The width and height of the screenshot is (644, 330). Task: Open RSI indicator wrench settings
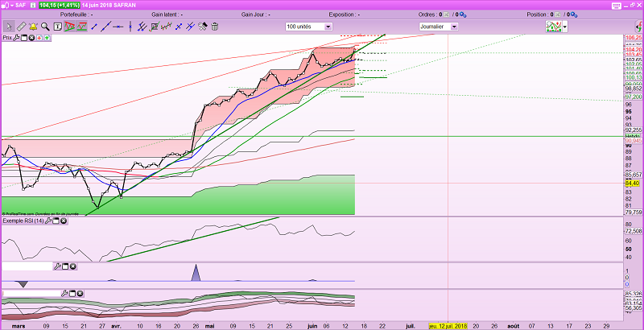click(47, 221)
